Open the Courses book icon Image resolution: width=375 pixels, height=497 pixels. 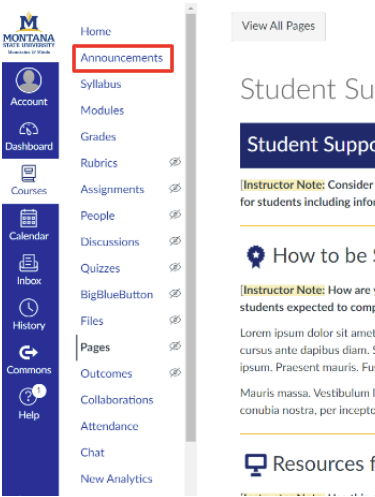pyautogui.click(x=29, y=173)
